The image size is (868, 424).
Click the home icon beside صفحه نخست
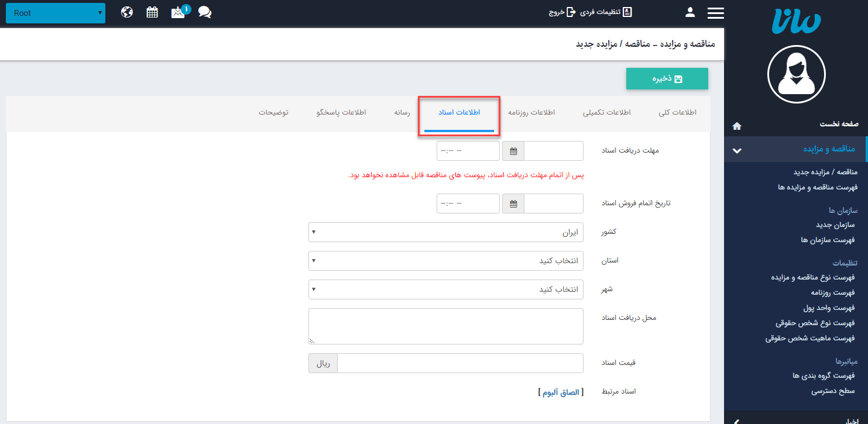coord(736,125)
